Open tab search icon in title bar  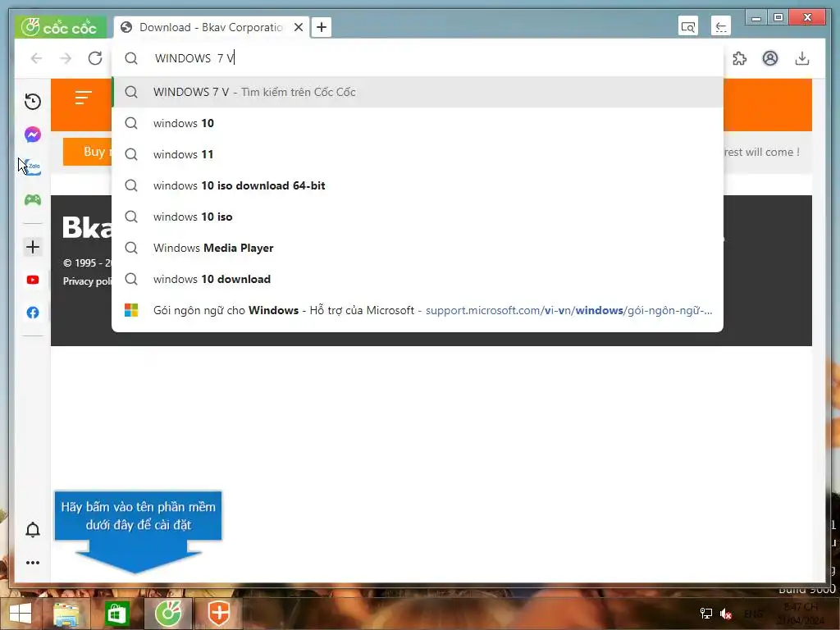688,26
